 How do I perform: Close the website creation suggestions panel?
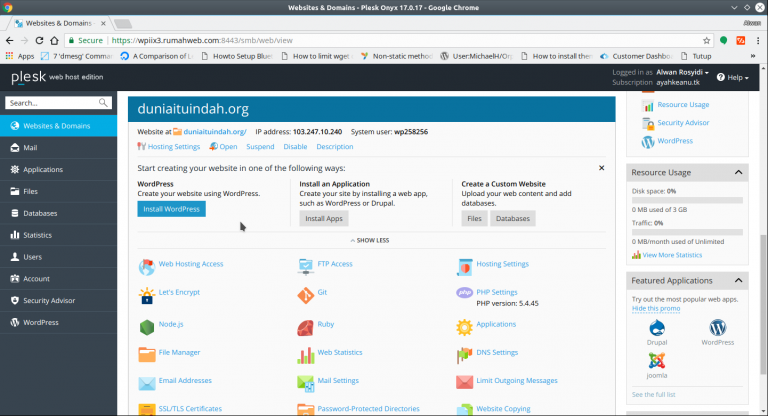pyautogui.click(x=601, y=168)
